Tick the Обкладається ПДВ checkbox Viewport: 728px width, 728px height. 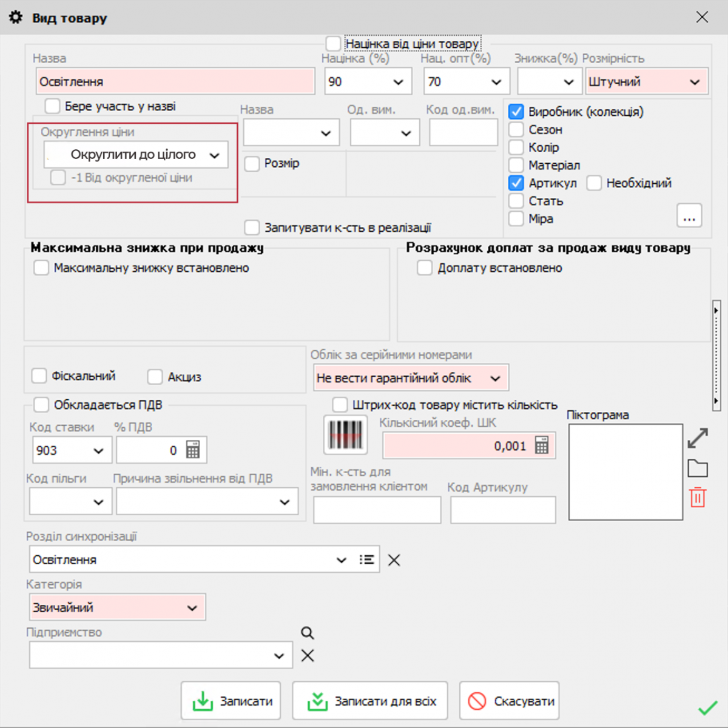tap(41, 405)
